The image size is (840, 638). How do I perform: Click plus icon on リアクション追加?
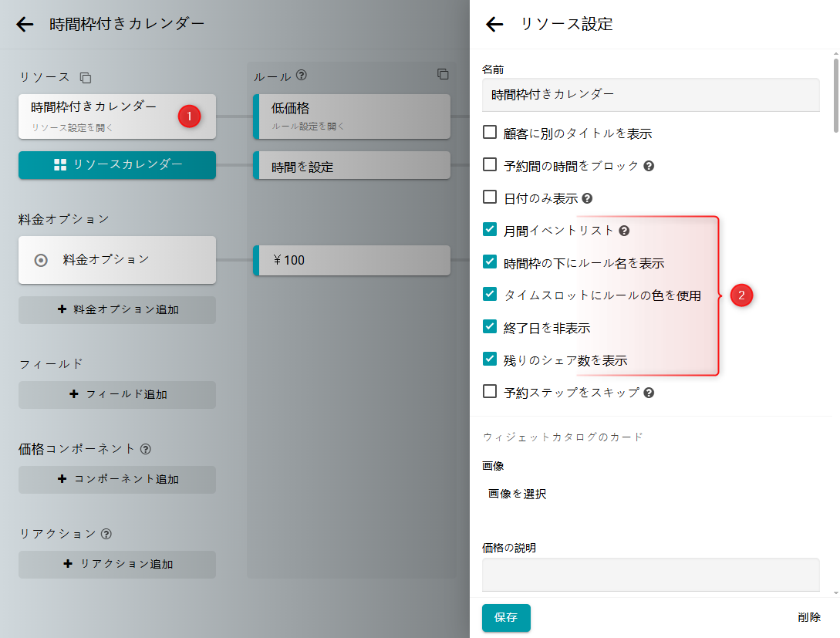point(68,563)
